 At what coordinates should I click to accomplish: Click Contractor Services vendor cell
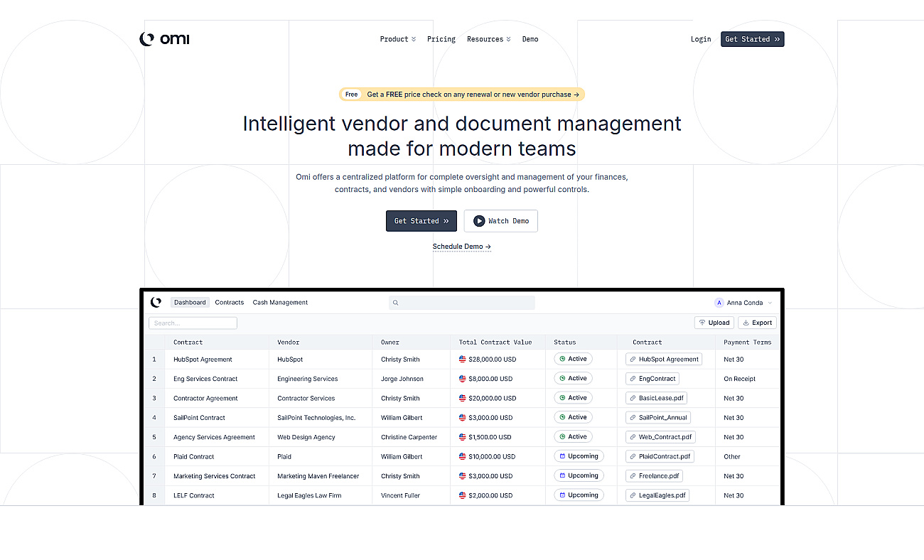(306, 398)
